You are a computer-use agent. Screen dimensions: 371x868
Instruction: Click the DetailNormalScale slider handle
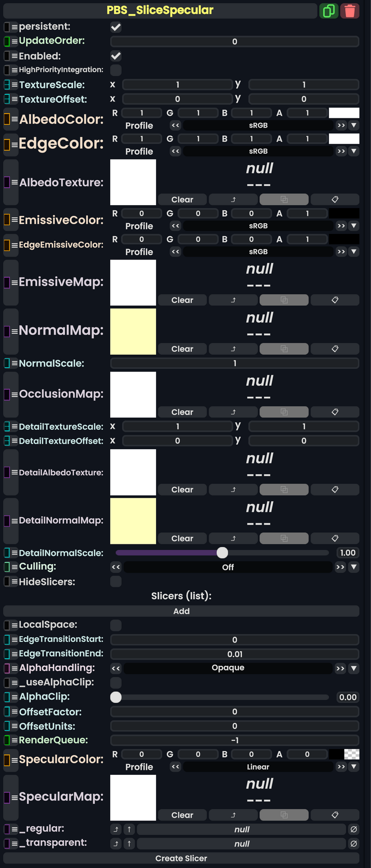coord(222,553)
